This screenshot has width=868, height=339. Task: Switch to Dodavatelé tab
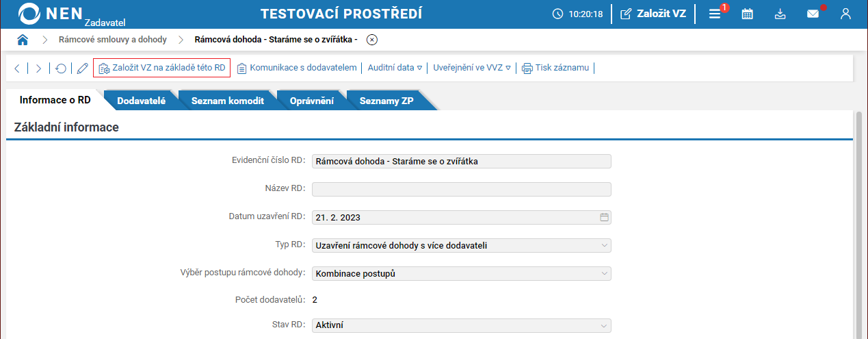pyautogui.click(x=141, y=101)
